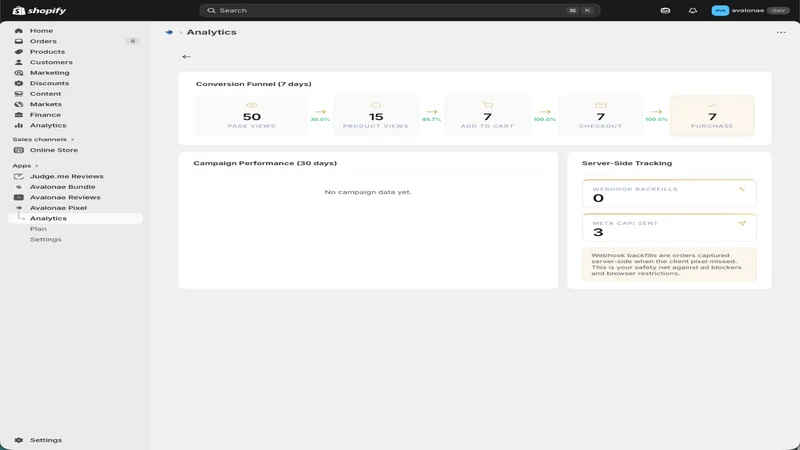The image size is (800, 450).
Task: Click the Judge.me Reviews app icon
Action: tap(19, 176)
